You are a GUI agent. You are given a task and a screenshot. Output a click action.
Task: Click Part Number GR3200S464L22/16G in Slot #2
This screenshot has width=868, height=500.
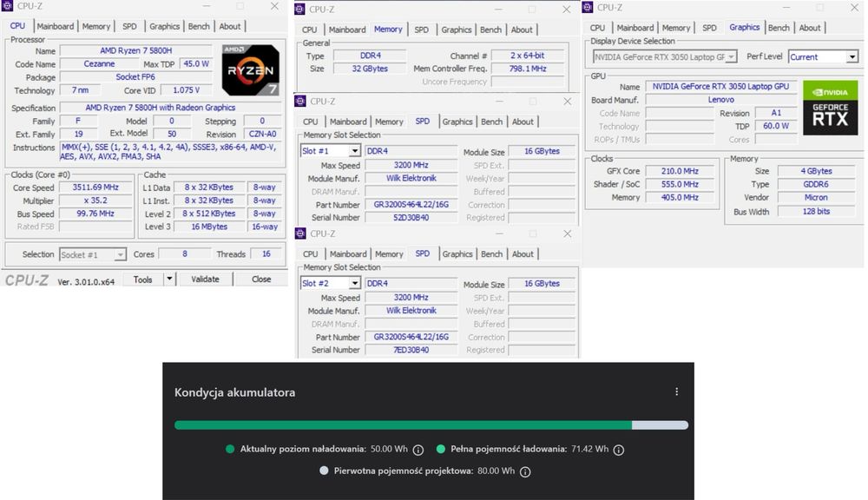tap(411, 337)
